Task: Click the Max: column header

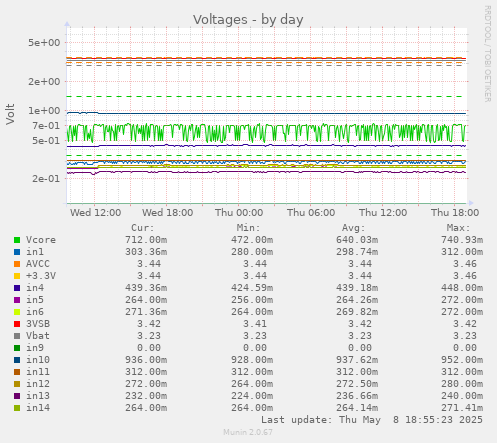Action: pyautogui.click(x=459, y=228)
